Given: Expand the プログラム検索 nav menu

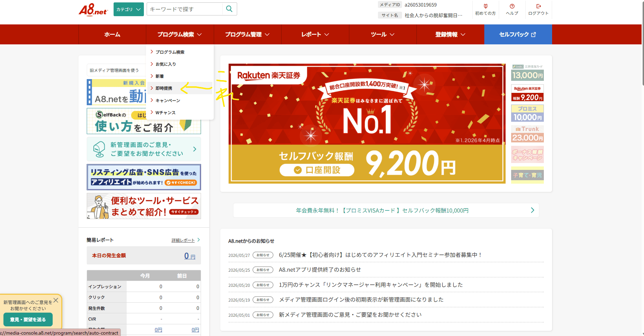Looking at the screenshot, I should pos(180,34).
